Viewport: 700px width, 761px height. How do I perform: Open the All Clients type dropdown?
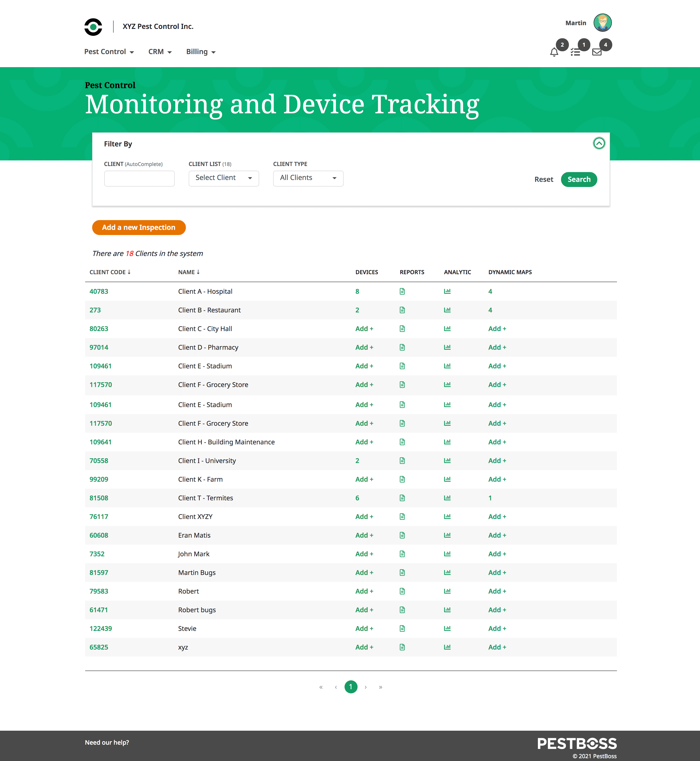click(308, 178)
